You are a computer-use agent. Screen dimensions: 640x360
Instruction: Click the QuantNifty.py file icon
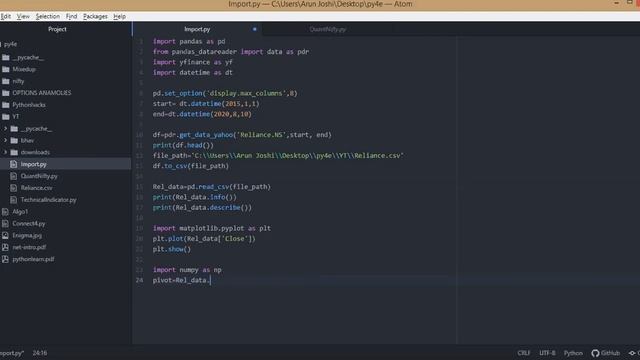pyautogui.click(x=13, y=176)
